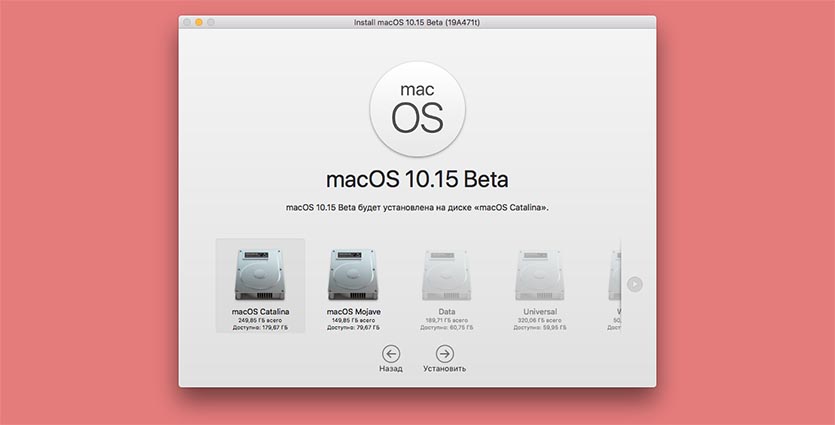Screen dimensions: 835x425
Task: Choose the grayed-out Data disk icon
Action: tap(447, 273)
